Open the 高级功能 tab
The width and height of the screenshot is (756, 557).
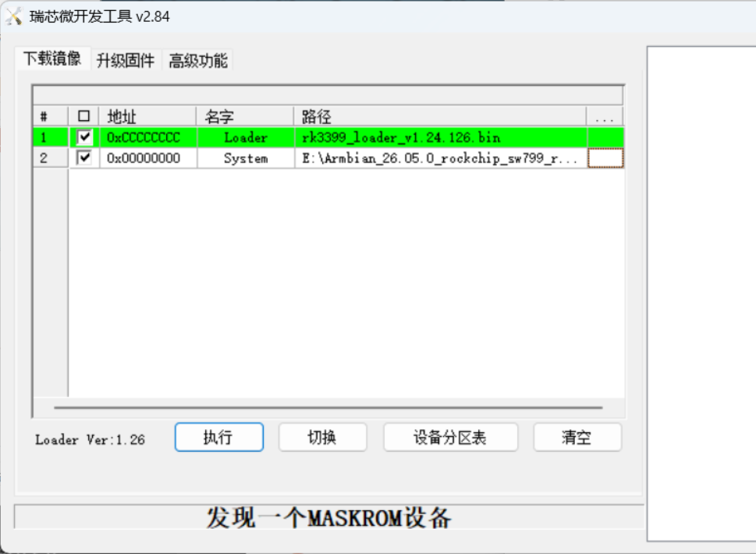coord(198,61)
